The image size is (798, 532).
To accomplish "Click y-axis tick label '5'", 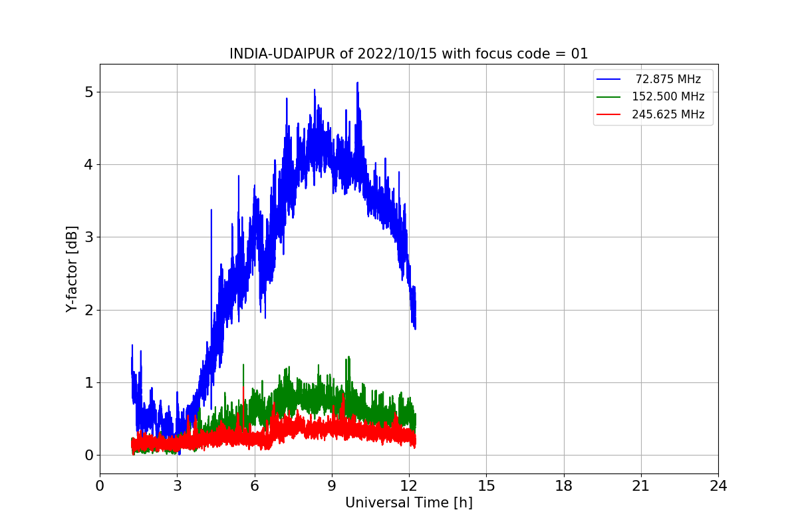I will tap(89, 92).
